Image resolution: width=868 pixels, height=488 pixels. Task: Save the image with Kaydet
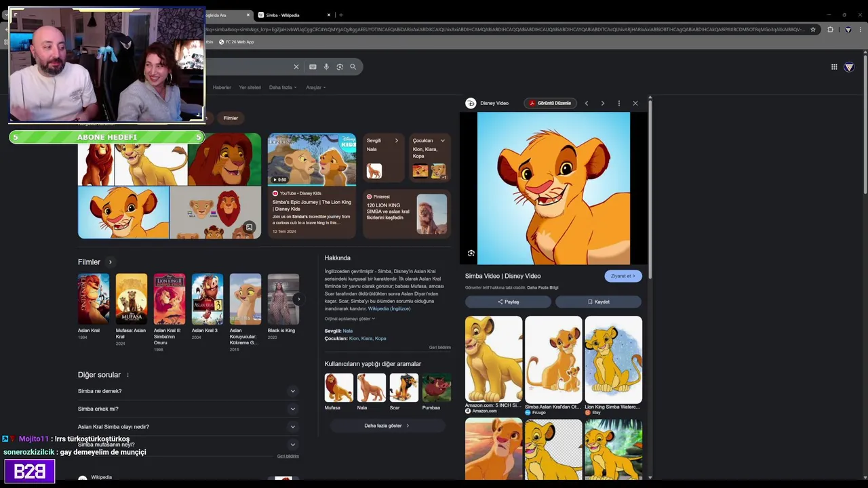coord(598,302)
